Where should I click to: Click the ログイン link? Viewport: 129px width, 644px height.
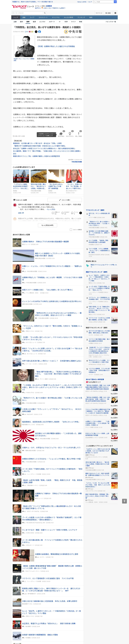coord(38,8)
